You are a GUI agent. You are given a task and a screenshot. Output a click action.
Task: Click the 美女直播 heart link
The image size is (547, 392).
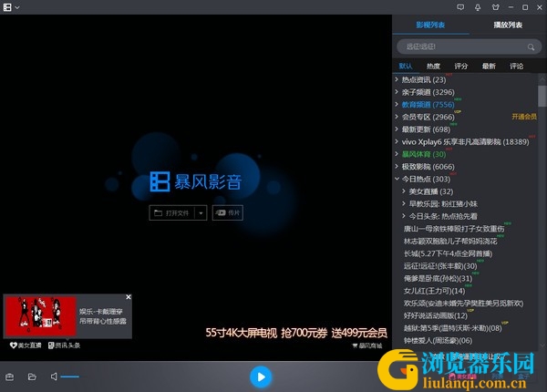tap(26, 346)
